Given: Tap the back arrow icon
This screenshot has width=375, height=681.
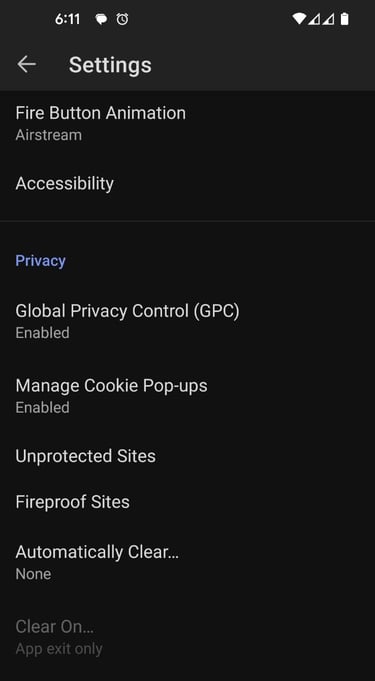Looking at the screenshot, I should coord(27,65).
